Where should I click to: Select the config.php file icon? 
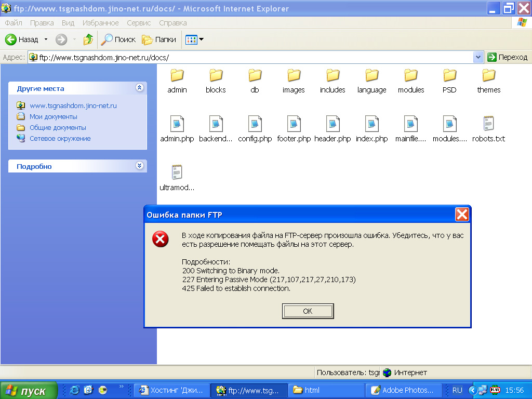pos(255,124)
